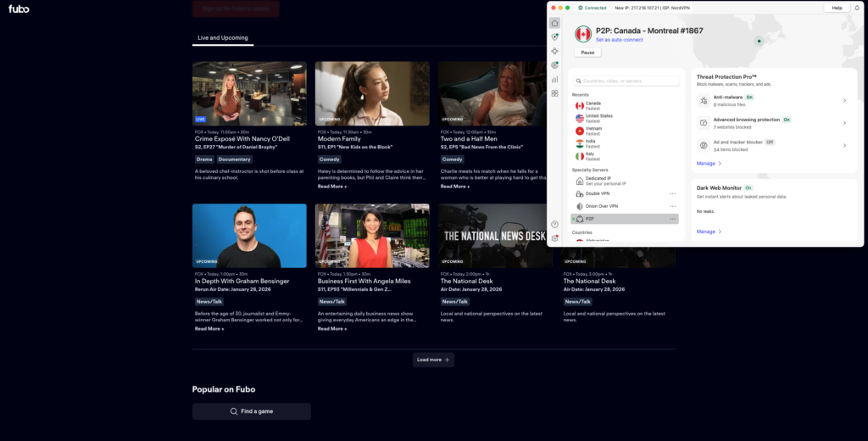Expand Business First With Angela Miles Read More
This screenshot has height=441, width=868.
(x=332, y=329)
